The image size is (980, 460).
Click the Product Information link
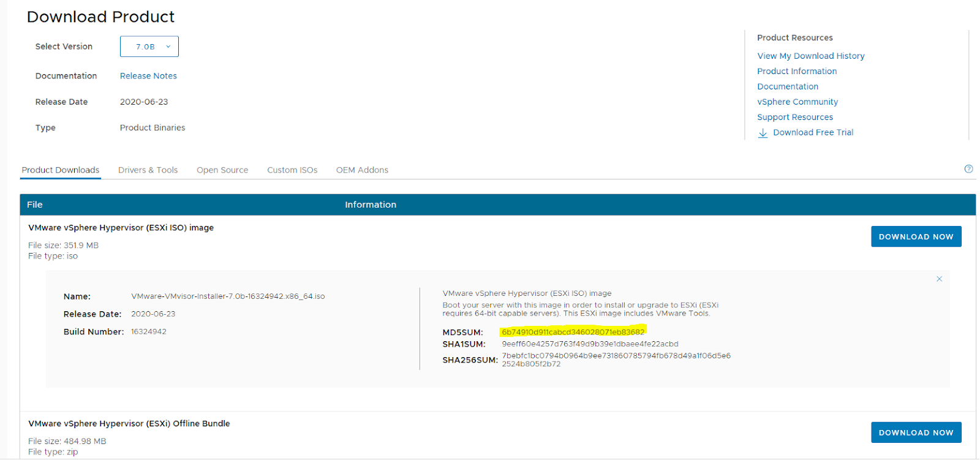coord(797,71)
